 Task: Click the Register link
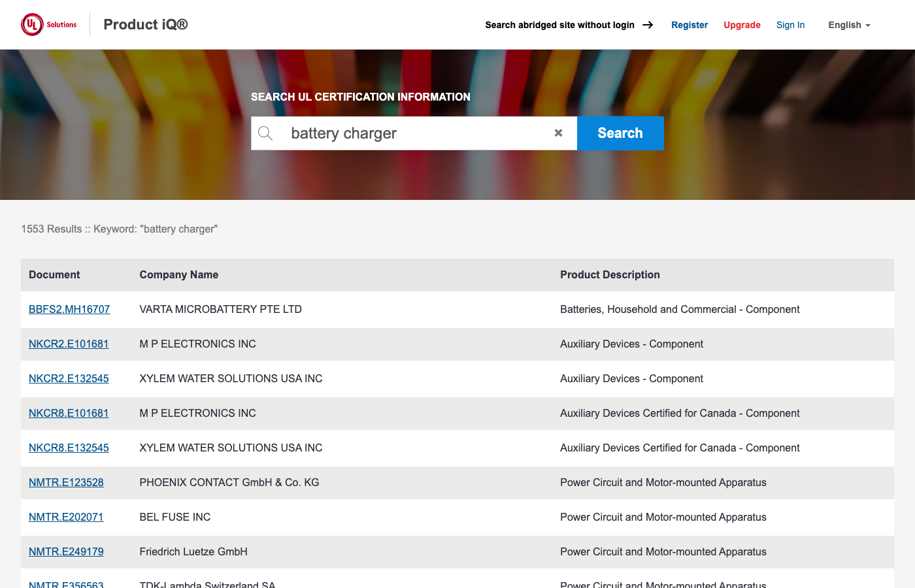click(690, 25)
